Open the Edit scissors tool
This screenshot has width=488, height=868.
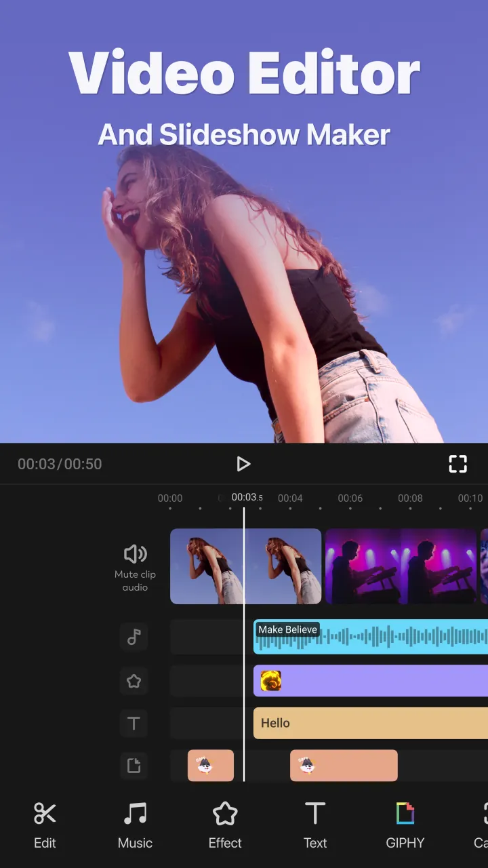coord(45,825)
